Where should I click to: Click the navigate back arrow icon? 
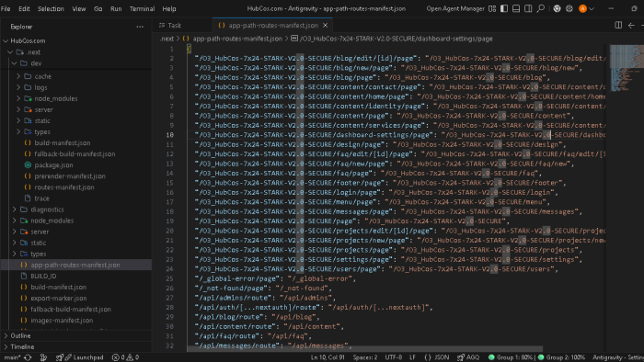(x=631, y=26)
